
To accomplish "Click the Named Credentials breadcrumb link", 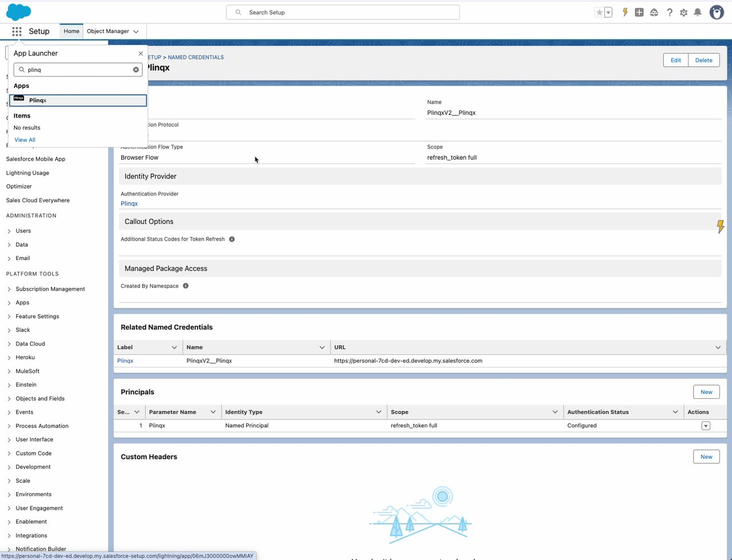I will coord(196,57).
